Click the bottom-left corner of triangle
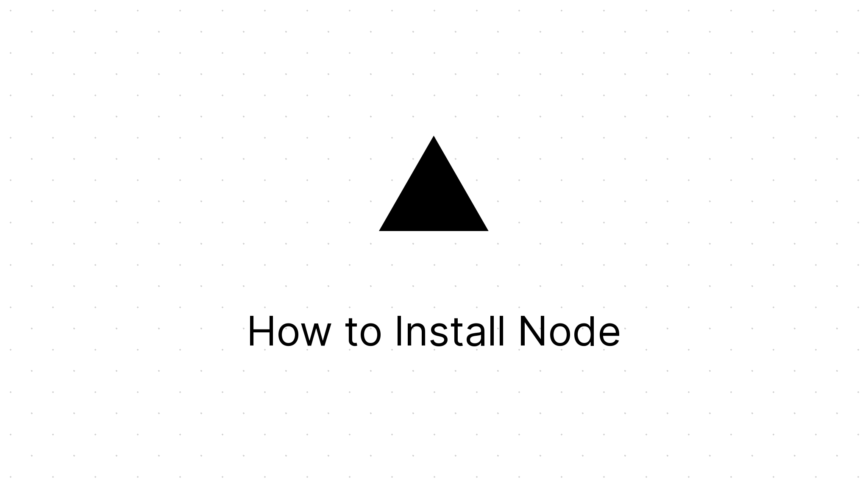868x496 pixels. click(x=379, y=231)
